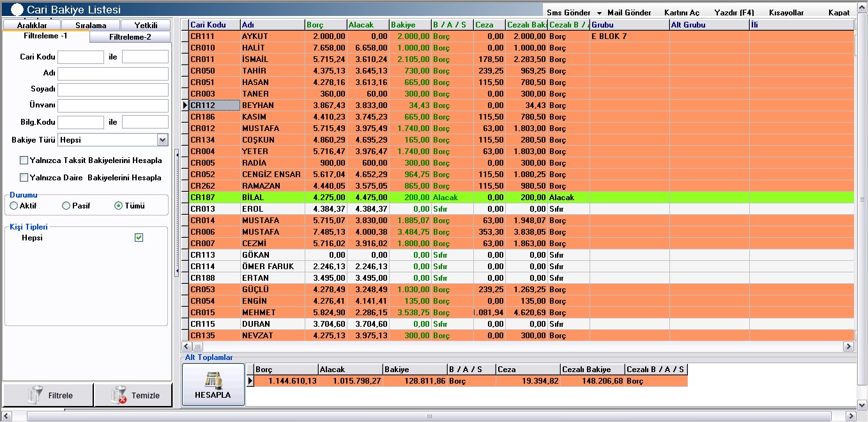
Task: Enable Yalnızca Daire Bakiyelerini Hesapla checkbox
Action: [x=24, y=178]
